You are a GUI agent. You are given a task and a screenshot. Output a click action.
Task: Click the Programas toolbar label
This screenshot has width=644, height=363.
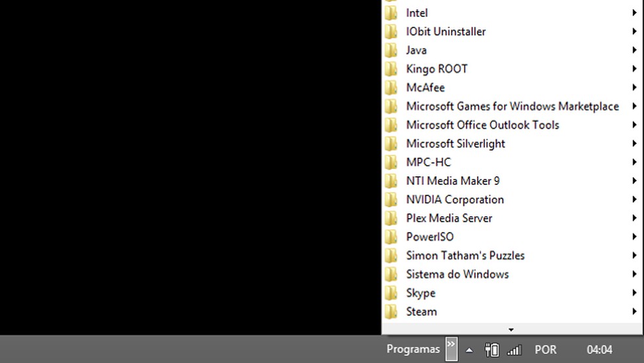413,349
